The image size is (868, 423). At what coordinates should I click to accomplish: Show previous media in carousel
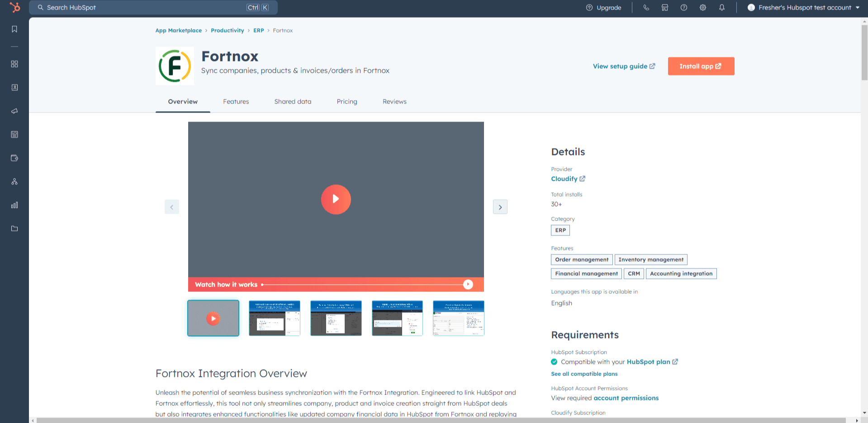(x=172, y=207)
